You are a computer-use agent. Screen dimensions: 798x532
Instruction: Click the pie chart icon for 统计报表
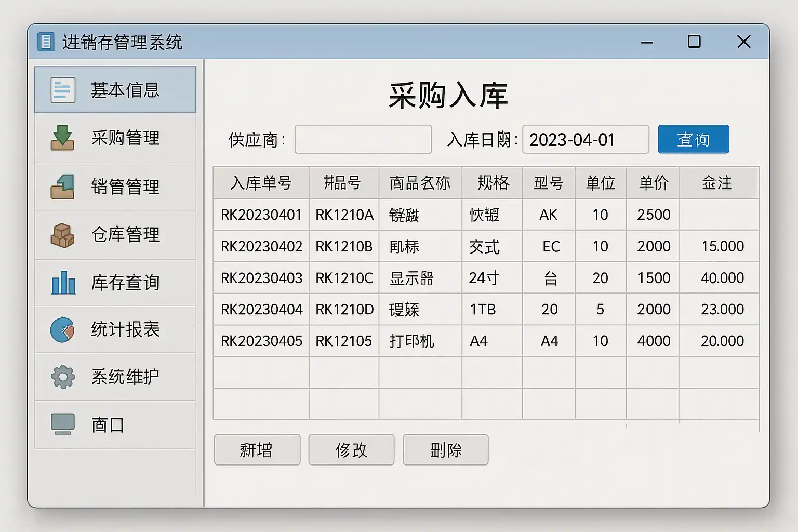62,329
